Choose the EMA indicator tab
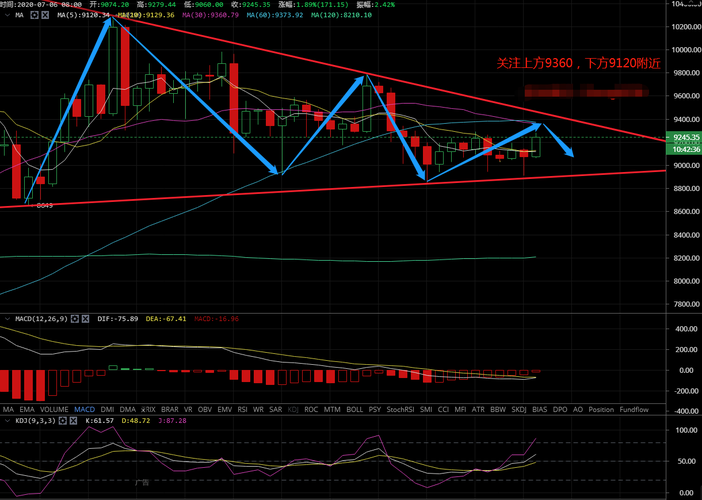This screenshot has height=500, width=702. click(x=28, y=410)
